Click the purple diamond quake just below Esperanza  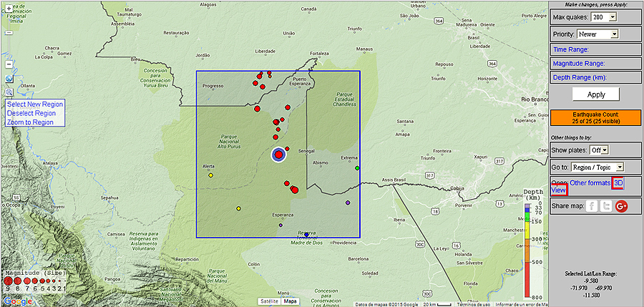[x=281, y=225]
